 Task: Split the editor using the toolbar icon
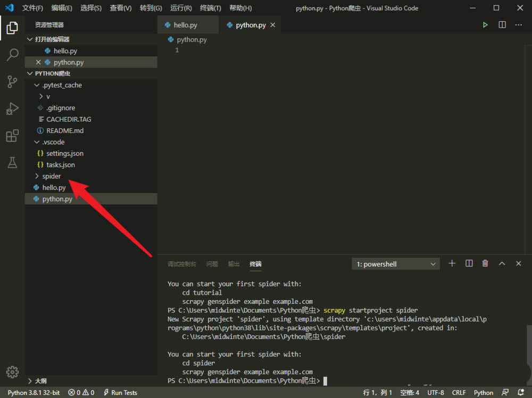tap(501, 24)
